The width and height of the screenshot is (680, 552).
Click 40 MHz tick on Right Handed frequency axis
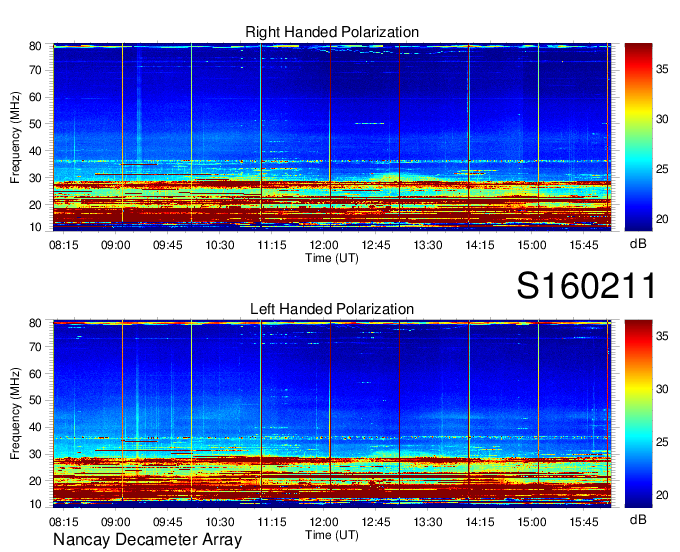pyautogui.click(x=35, y=151)
